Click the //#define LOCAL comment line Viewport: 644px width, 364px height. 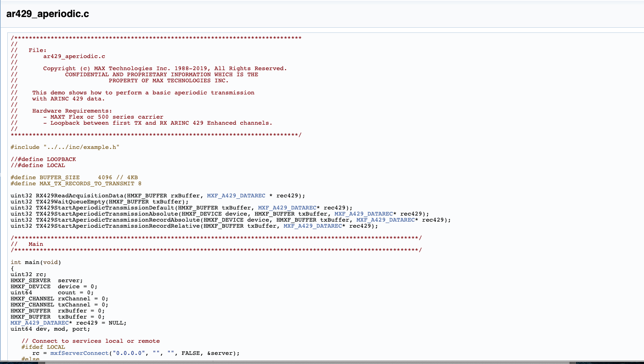pos(38,165)
